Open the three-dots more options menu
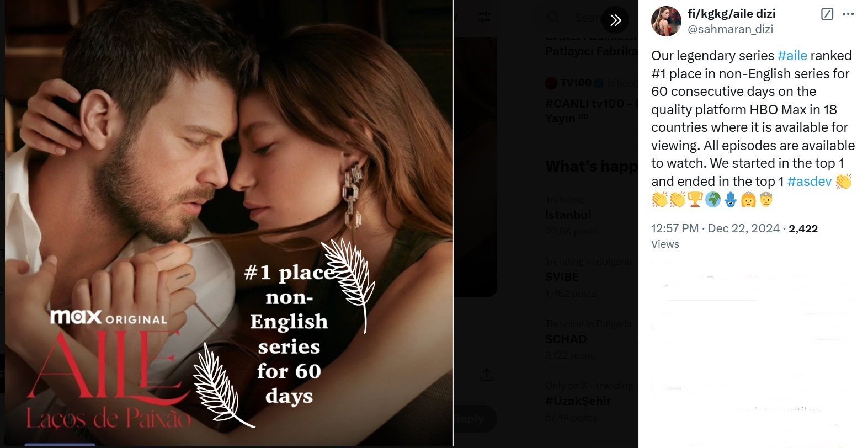The height and width of the screenshot is (448, 868). pos(848,14)
